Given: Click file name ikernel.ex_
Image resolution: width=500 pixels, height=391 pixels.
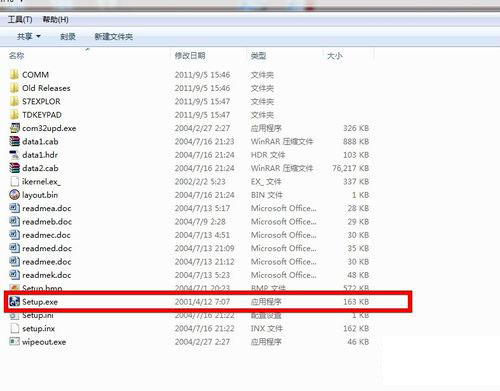Looking at the screenshot, I should [41, 182].
